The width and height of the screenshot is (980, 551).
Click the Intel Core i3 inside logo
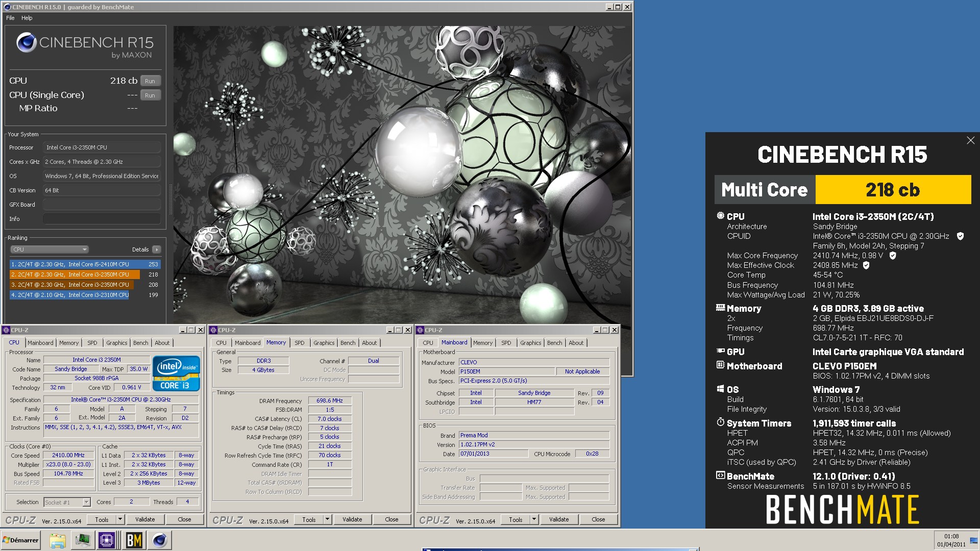[x=176, y=373]
